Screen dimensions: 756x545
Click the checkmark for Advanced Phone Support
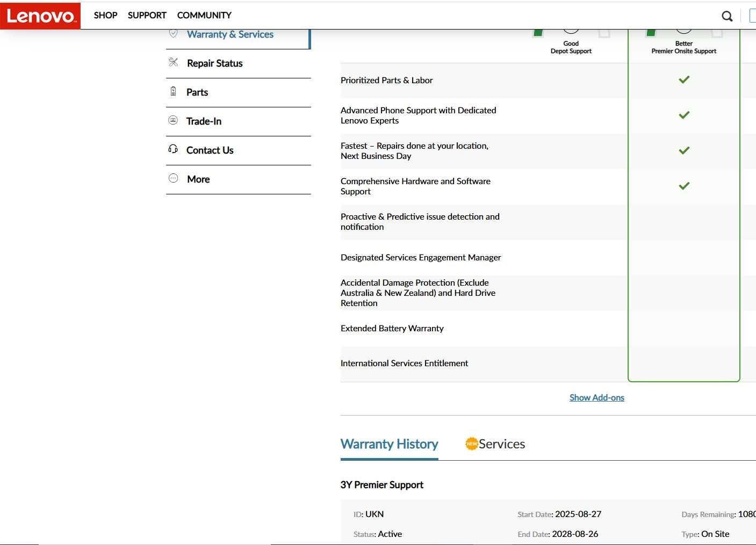pyautogui.click(x=684, y=115)
